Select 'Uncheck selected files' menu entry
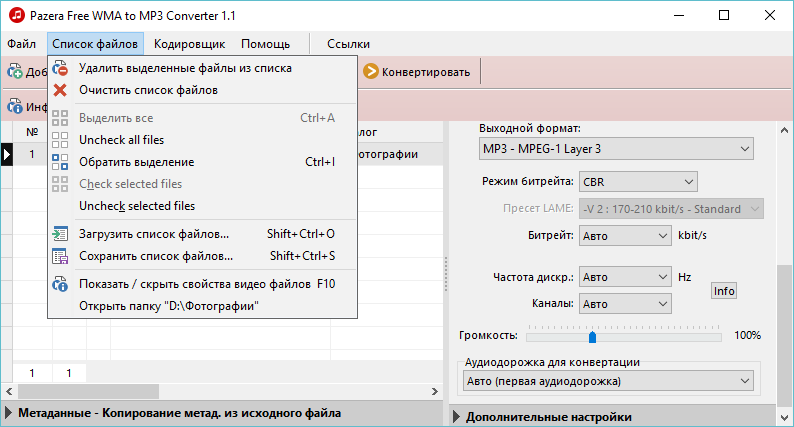 (203, 206)
